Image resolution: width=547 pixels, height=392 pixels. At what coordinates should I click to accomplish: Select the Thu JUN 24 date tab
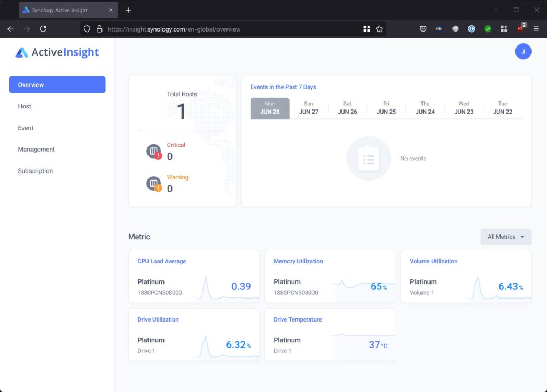tap(425, 108)
